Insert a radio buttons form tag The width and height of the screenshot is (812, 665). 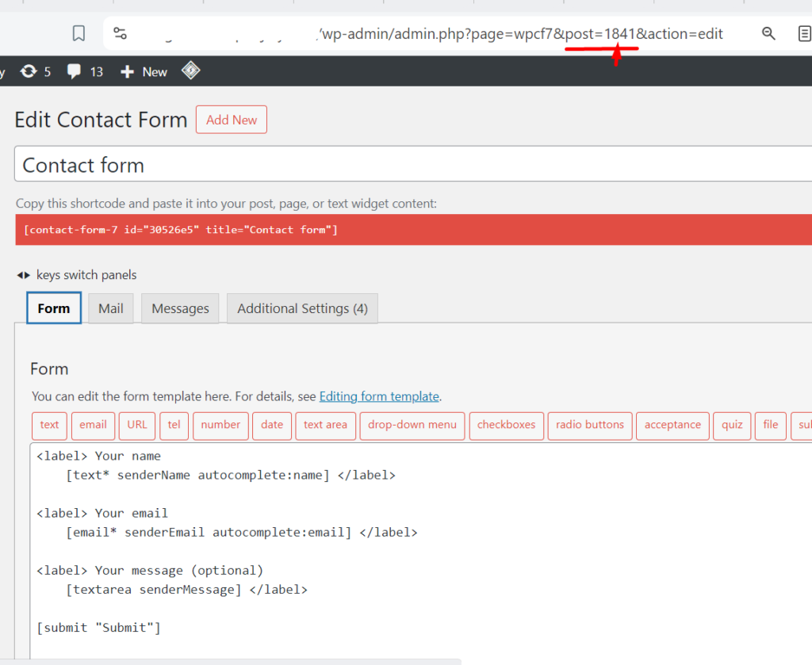coord(590,425)
